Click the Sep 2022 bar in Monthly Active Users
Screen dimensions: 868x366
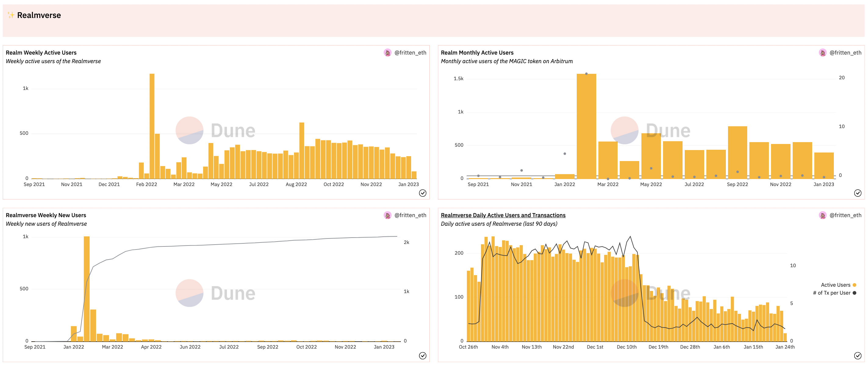click(737, 152)
